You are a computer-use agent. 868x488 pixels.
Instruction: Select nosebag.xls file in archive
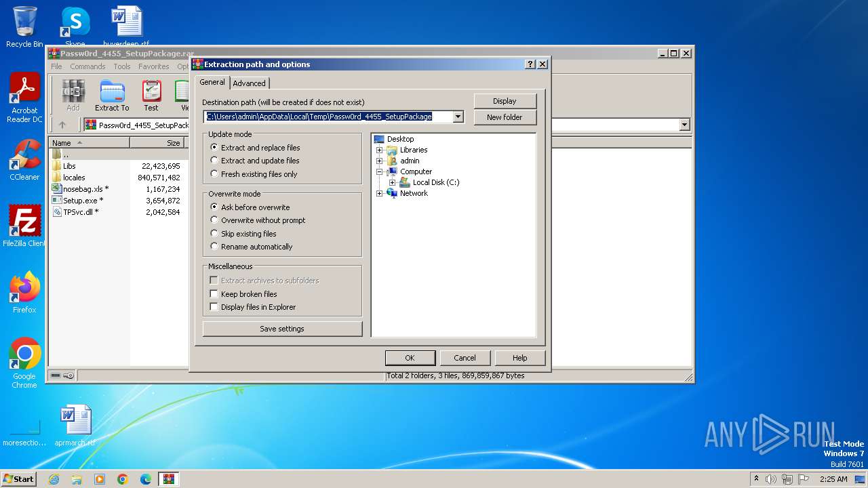(x=80, y=189)
